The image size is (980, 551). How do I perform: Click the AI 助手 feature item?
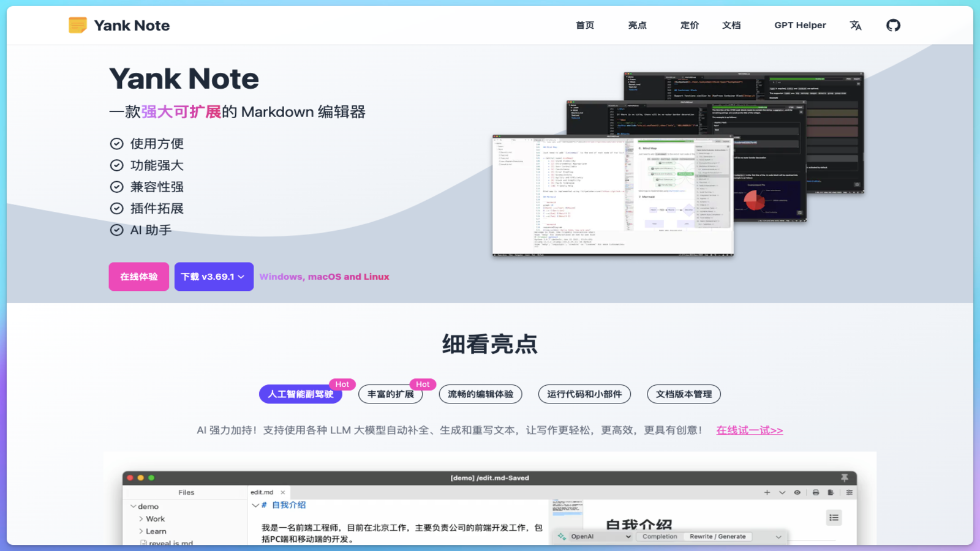(141, 230)
